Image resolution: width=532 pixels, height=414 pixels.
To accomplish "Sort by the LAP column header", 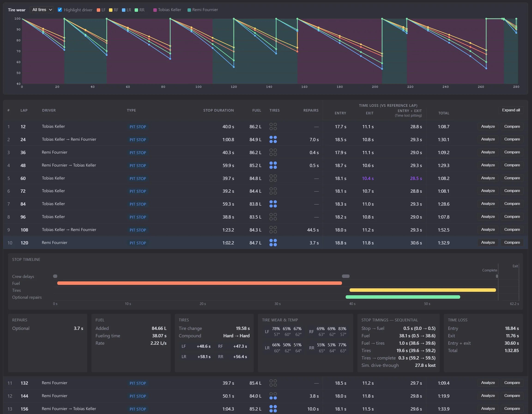I will [24, 110].
